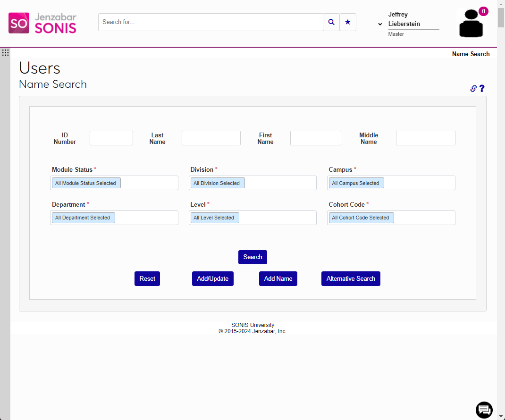Open the apps grid waffle icon
Image resolution: width=505 pixels, height=420 pixels.
tap(5, 52)
